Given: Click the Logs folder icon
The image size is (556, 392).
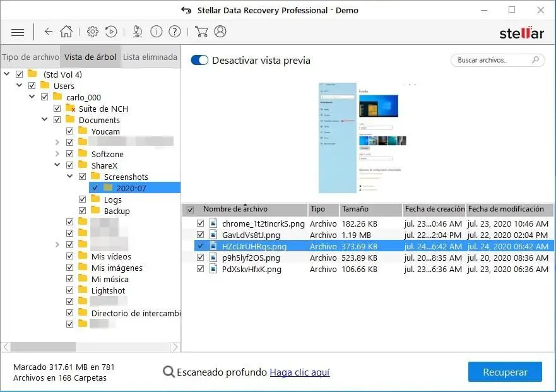Looking at the screenshot, I should [x=95, y=199].
